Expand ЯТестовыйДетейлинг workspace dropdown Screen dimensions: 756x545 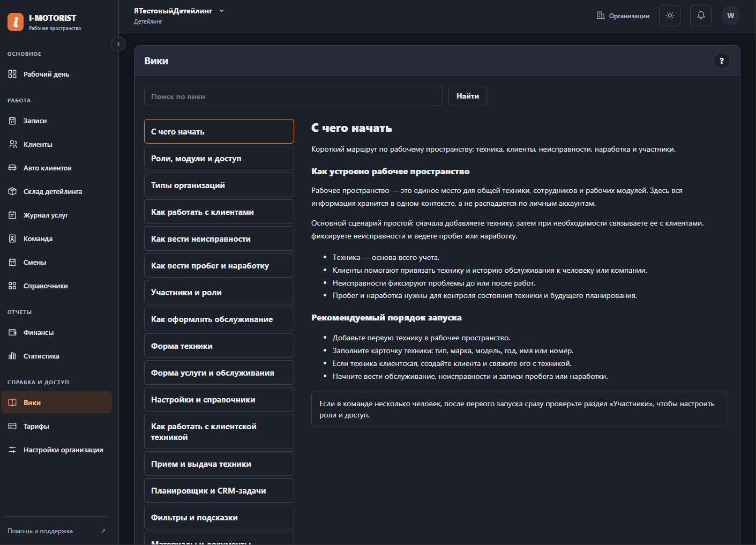point(222,11)
